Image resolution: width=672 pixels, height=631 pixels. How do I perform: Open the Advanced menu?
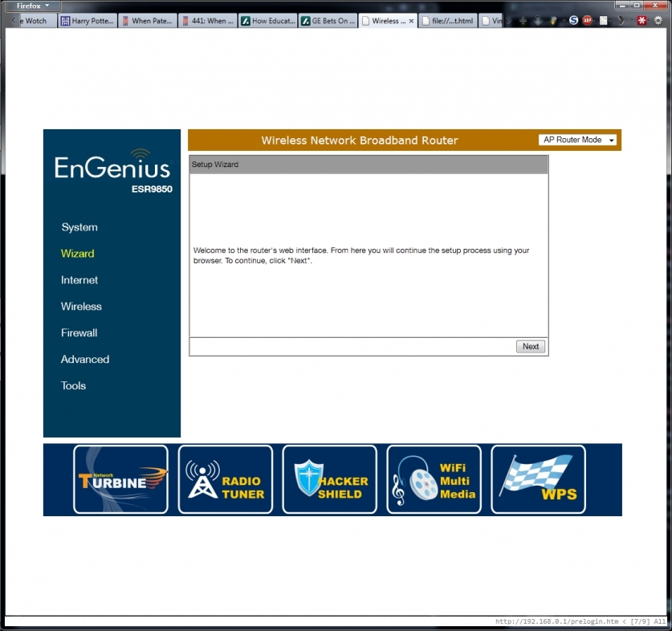[x=85, y=359]
